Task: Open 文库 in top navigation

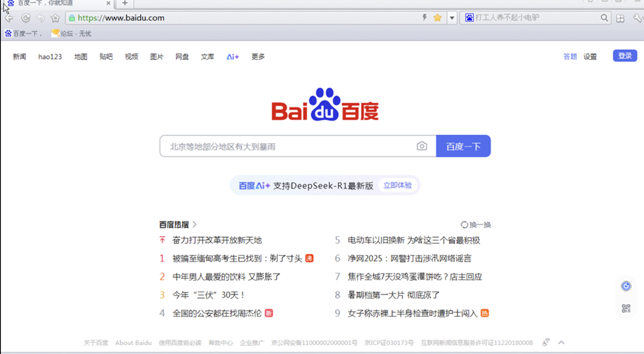Action: tap(208, 57)
